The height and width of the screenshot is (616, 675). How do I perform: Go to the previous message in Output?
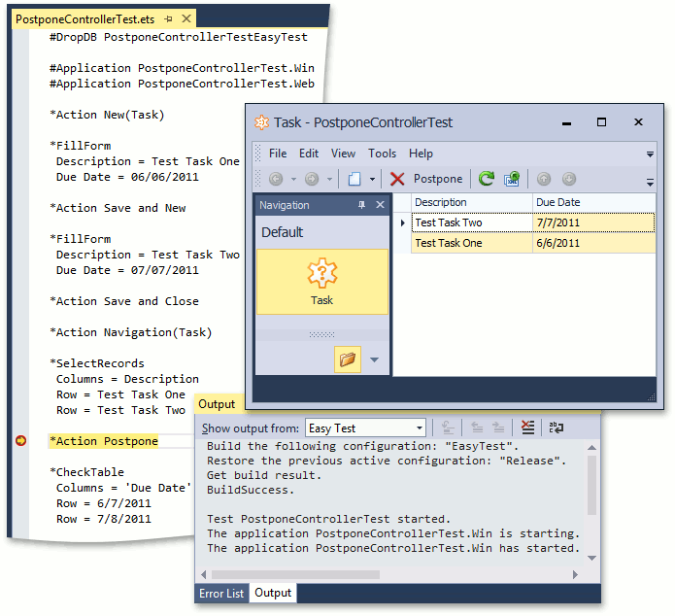pyautogui.click(x=477, y=428)
